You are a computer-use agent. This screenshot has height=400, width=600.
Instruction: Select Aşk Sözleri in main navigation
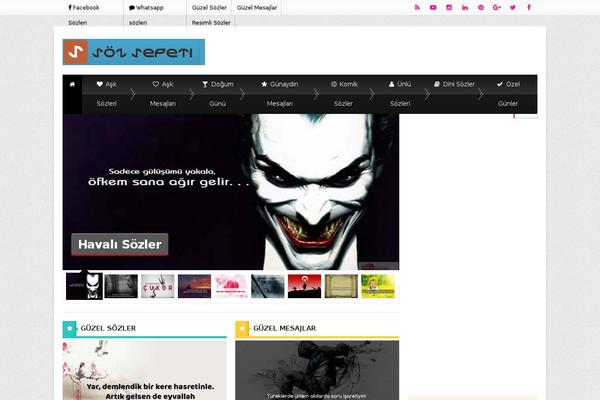[106, 94]
